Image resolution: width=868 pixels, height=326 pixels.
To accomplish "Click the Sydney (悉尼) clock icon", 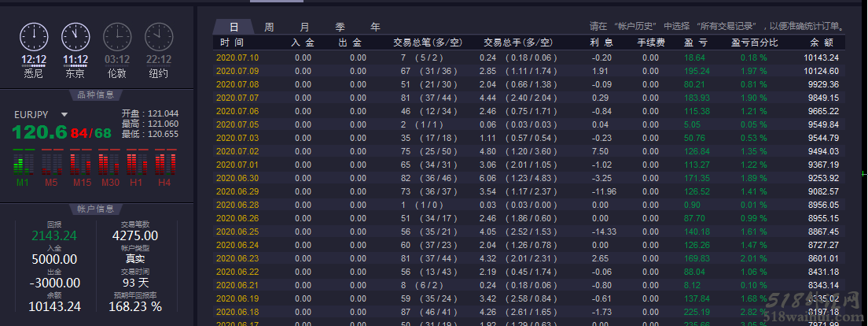I will (x=33, y=36).
